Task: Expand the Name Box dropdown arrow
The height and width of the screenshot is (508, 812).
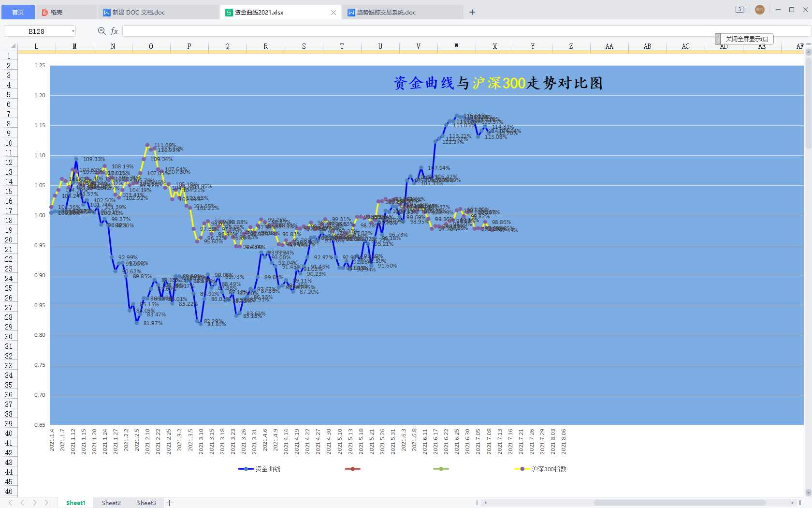Action: [x=73, y=31]
